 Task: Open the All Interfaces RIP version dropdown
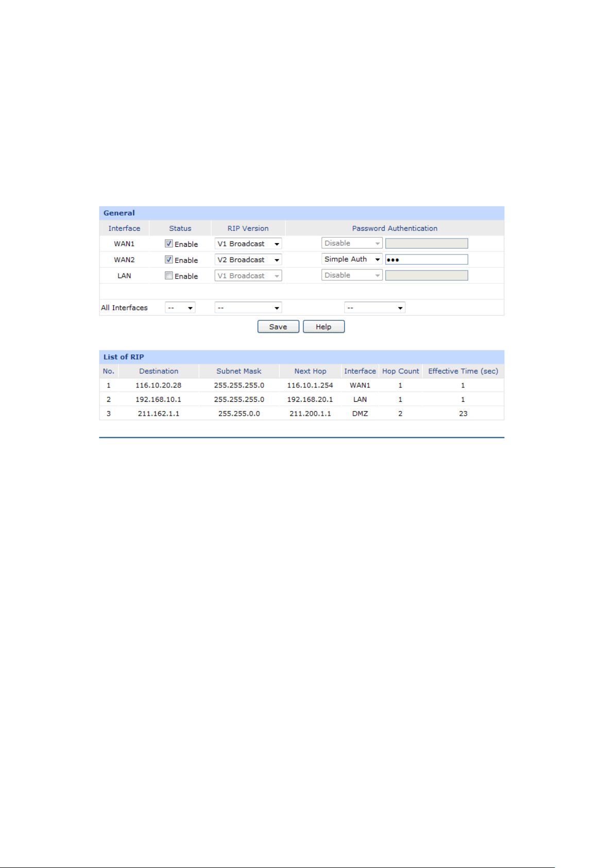[x=248, y=308]
